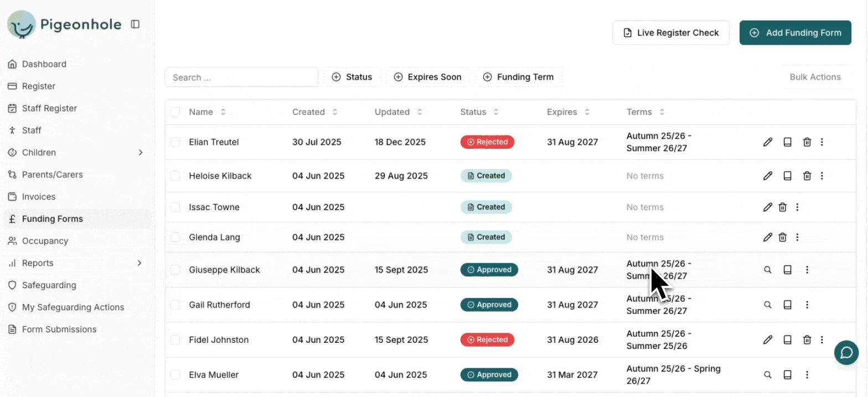Collapse the sidebar with the panel icon
Viewport: 868px width, 397px height.
tap(135, 24)
